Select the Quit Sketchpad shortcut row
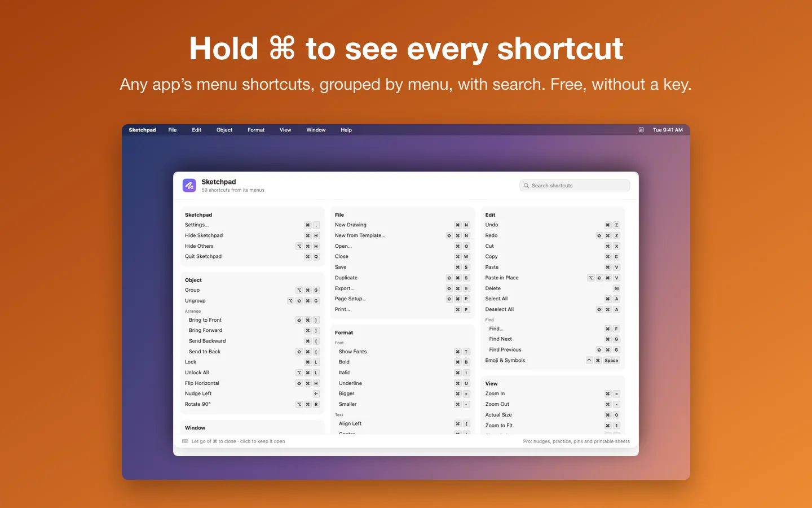Image resolution: width=812 pixels, height=508 pixels. tap(252, 257)
